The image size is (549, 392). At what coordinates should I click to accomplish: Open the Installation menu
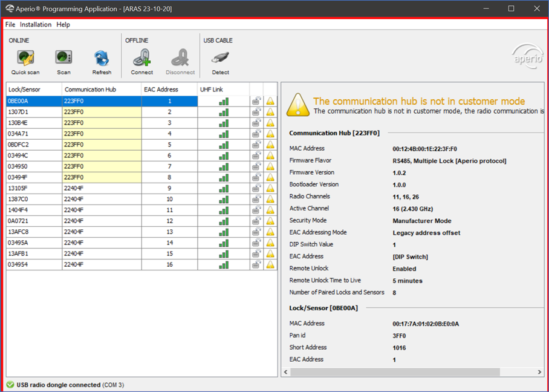click(36, 25)
